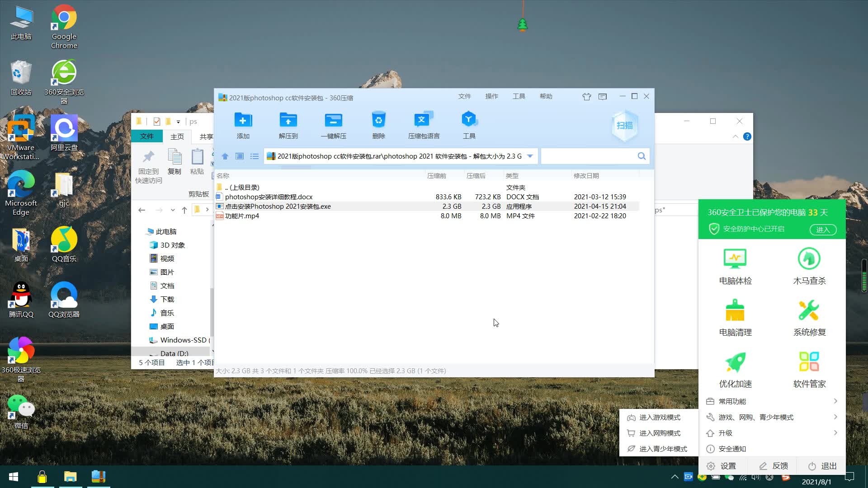Click the feedback message icon in title bar

tap(602, 96)
